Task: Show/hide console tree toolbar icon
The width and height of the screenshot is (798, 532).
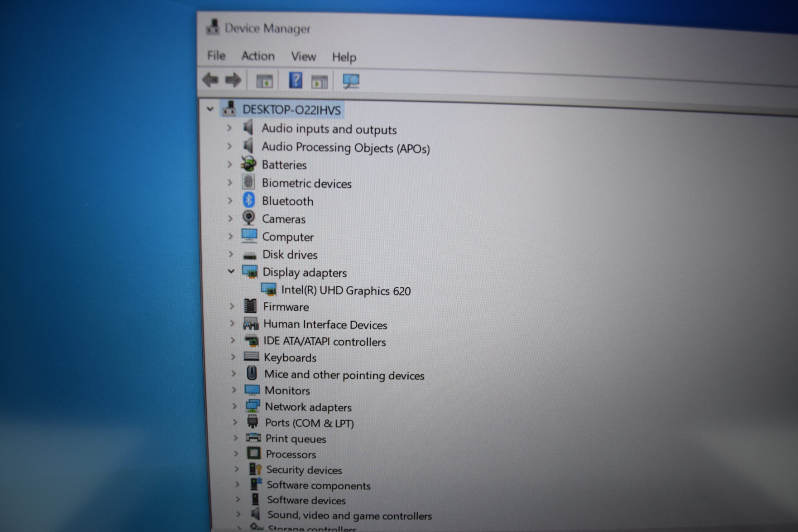Action: [264, 81]
